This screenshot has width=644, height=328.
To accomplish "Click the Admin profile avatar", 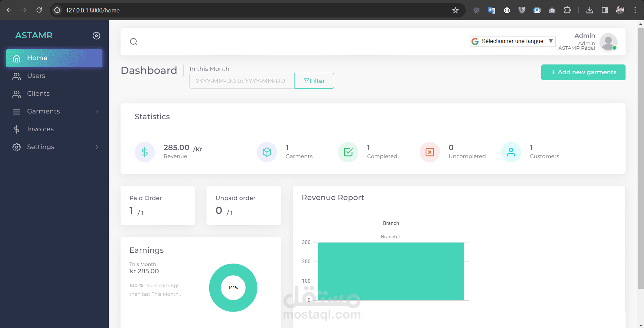I will 608,42.
